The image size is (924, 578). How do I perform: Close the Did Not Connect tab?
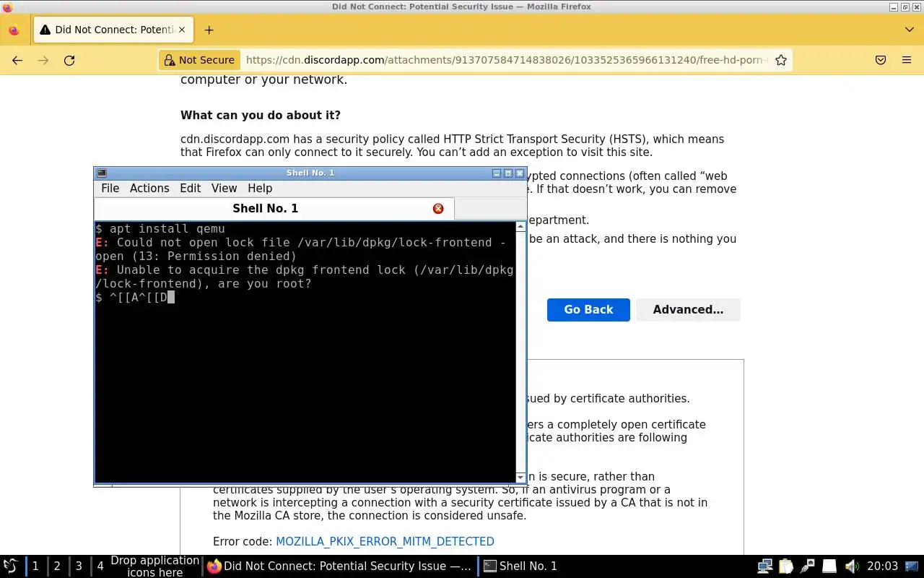click(182, 30)
